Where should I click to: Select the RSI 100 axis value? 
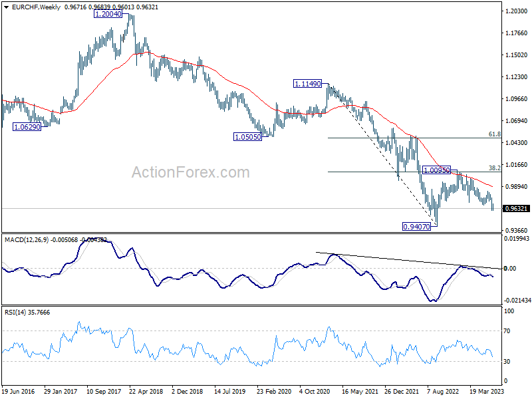pyautogui.click(x=509, y=311)
